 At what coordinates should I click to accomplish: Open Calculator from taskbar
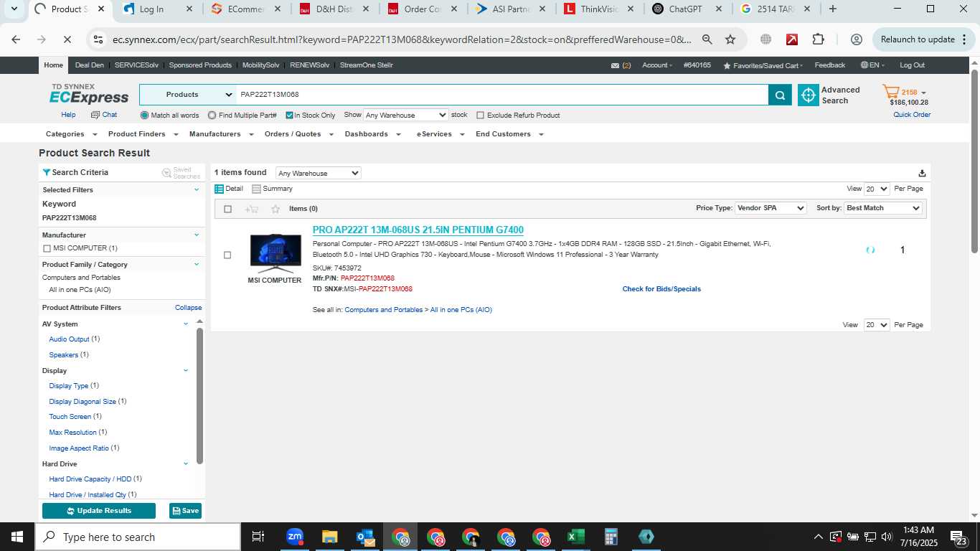tap(611, 537)
